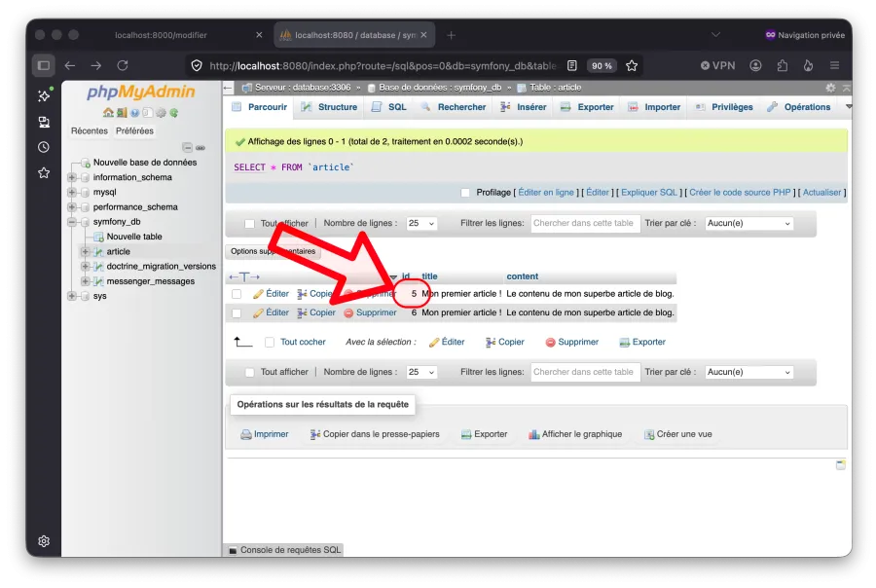Select row checkbox for article id 5
The image size is (876, 588).
(237, 294)
